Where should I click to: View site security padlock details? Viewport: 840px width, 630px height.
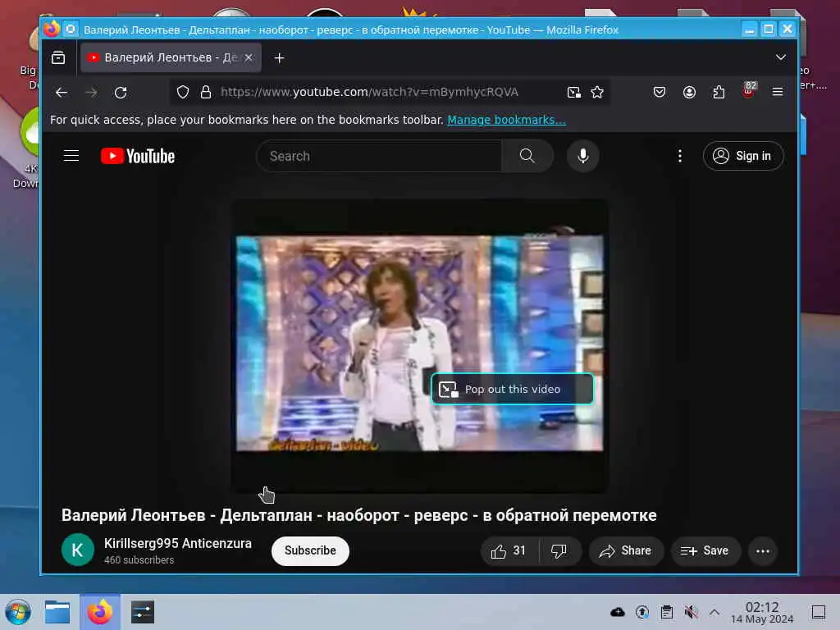tap(206, 92)
